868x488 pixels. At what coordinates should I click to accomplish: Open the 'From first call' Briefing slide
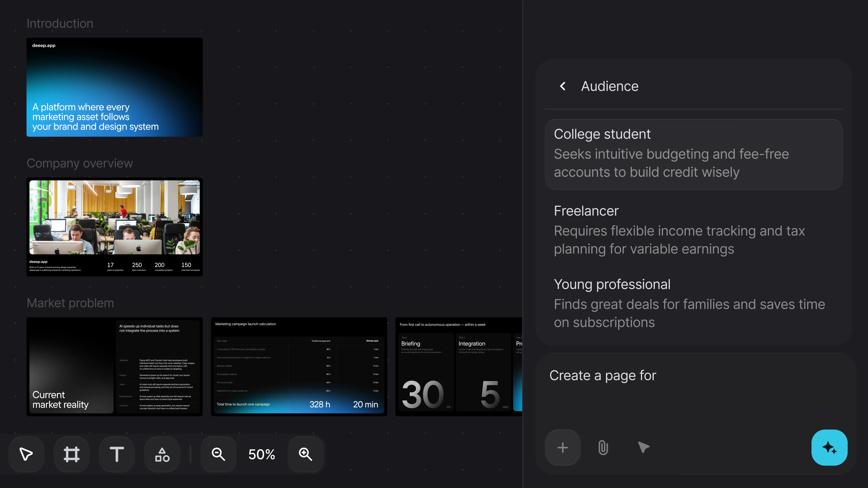coord(459,367)
